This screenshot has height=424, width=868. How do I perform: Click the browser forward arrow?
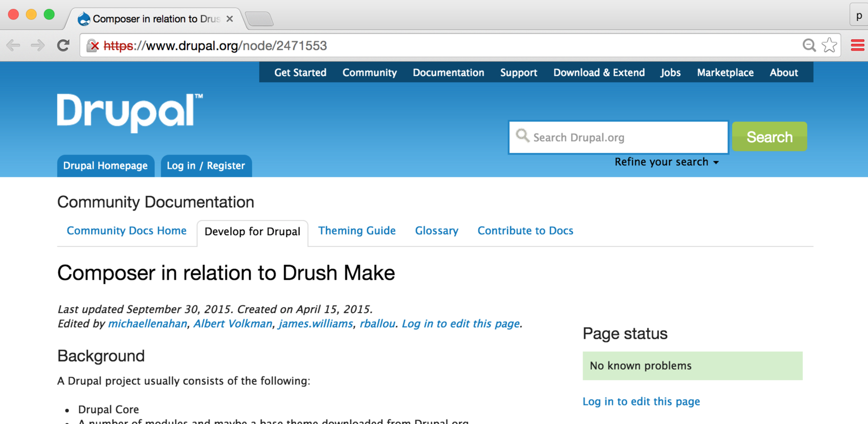point(37,46)
